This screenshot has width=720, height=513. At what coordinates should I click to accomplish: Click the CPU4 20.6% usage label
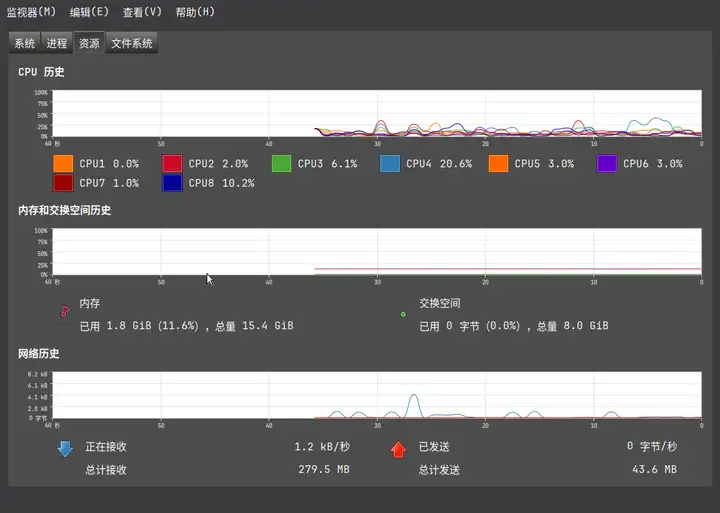[439, 164]
